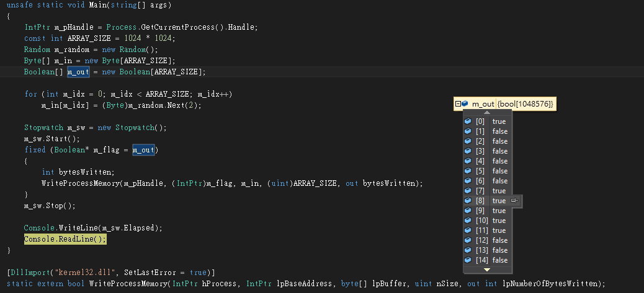This screenshot has height=293, width=644.
Task: Click the field icon for element [3]
Action: click(x=467, y=151)
